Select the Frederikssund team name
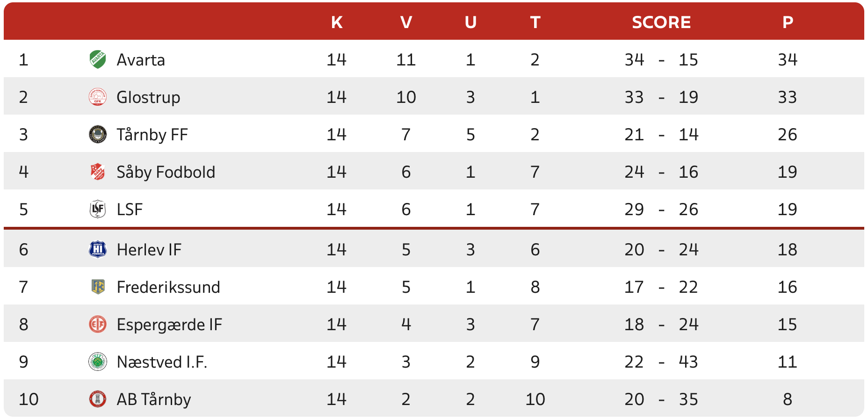868x420 pixels. pos(168,287)
